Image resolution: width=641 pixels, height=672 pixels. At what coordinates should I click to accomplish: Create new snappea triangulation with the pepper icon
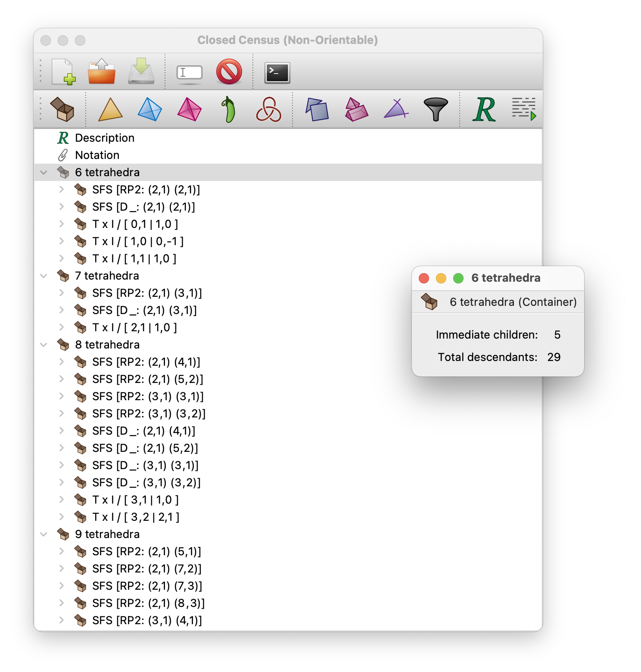pos(229,109)
